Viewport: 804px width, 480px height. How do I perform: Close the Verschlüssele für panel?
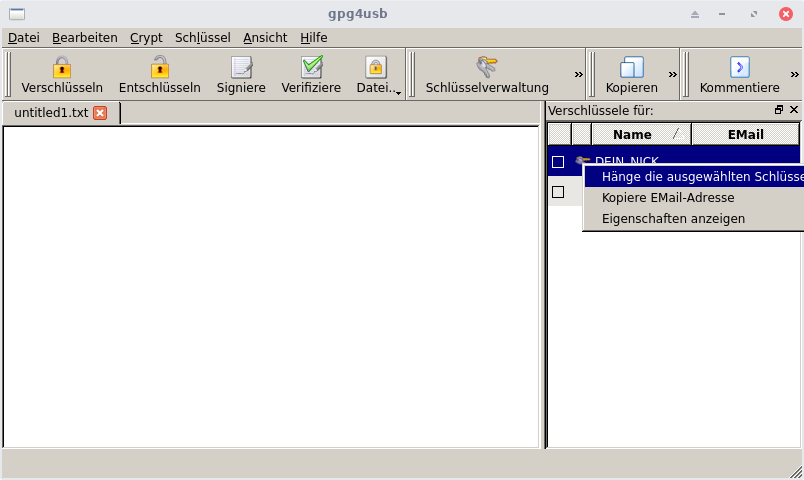coord(794,110)
